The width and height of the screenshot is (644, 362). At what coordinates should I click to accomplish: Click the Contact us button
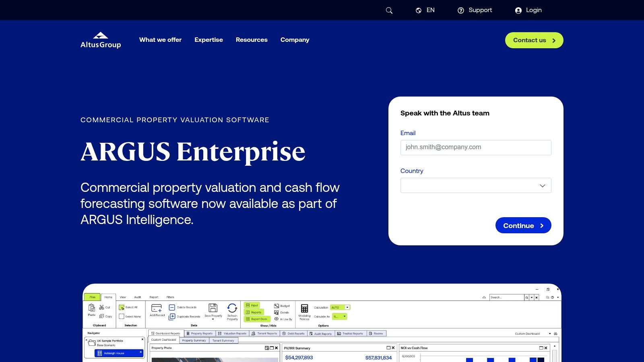tap(534, 40)
